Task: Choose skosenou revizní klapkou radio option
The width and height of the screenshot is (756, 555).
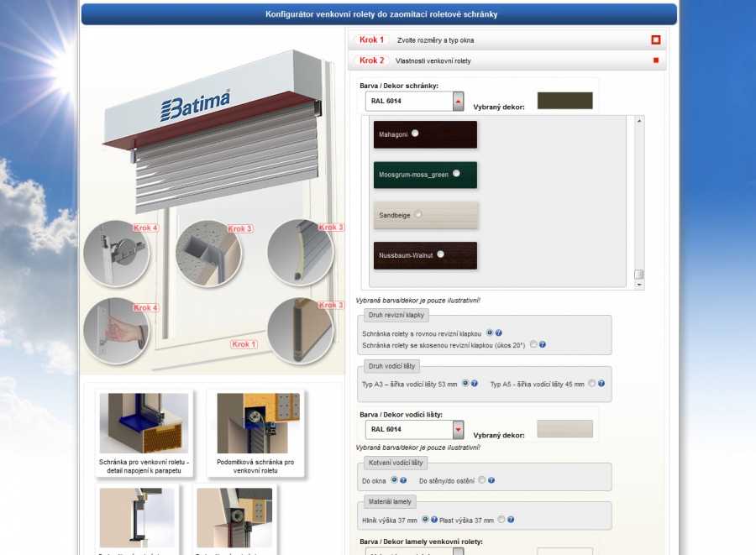Action: pyautogui.click(x=533, y=344)
